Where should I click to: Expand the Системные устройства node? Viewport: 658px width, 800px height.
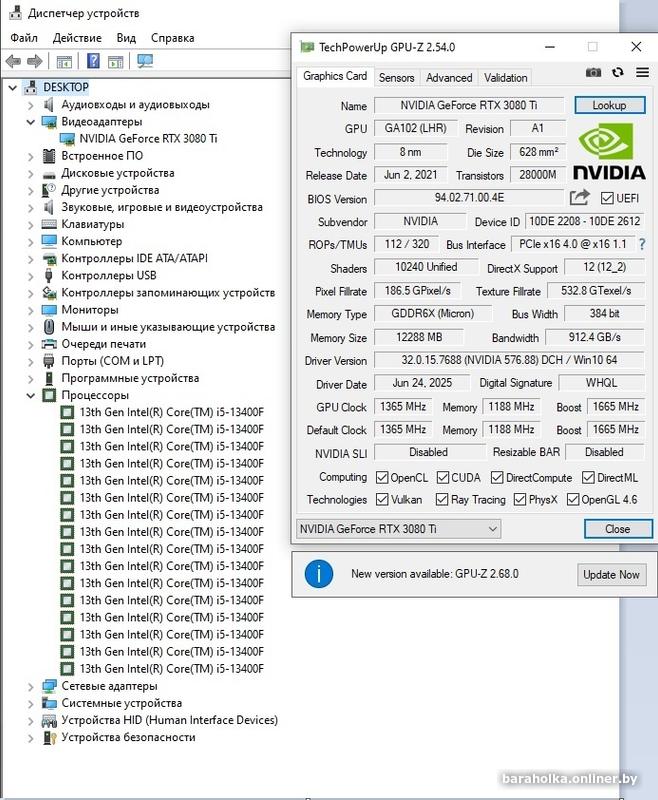31,704
